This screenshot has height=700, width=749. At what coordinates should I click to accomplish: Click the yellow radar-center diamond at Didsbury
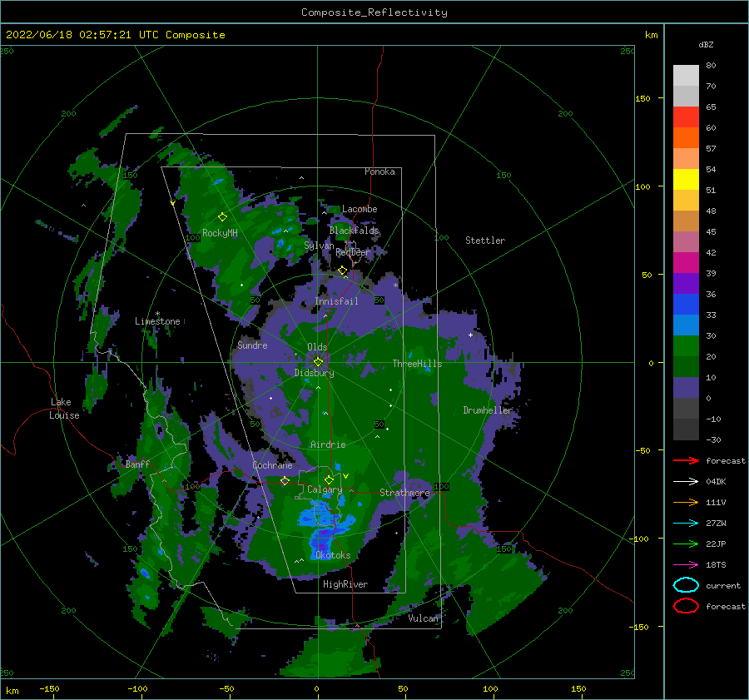318,362
